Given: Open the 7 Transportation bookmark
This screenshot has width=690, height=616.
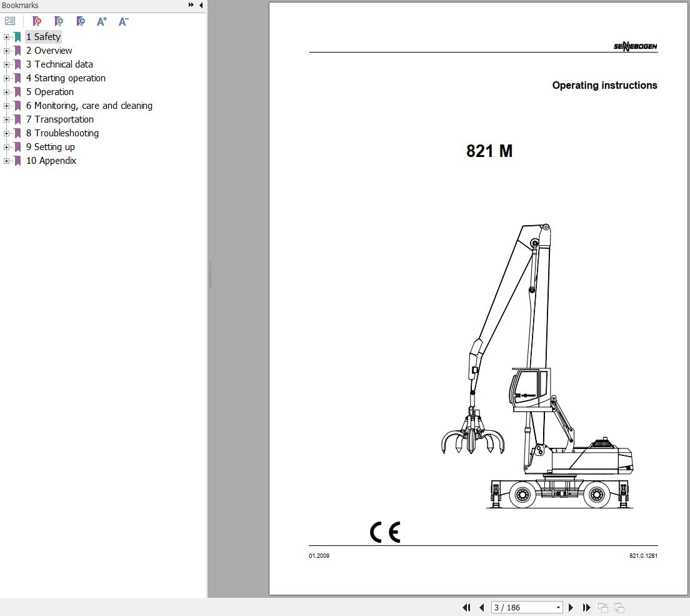Looking at the screenshot, I should click(x=60, y=119).
